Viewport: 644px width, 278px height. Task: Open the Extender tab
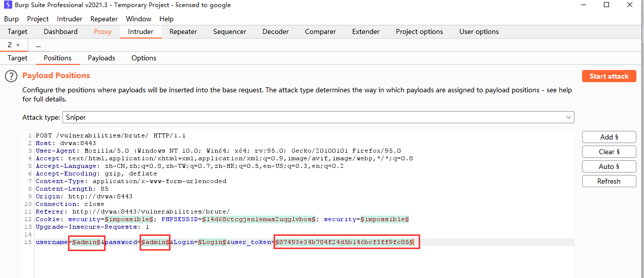click(366, 31)
